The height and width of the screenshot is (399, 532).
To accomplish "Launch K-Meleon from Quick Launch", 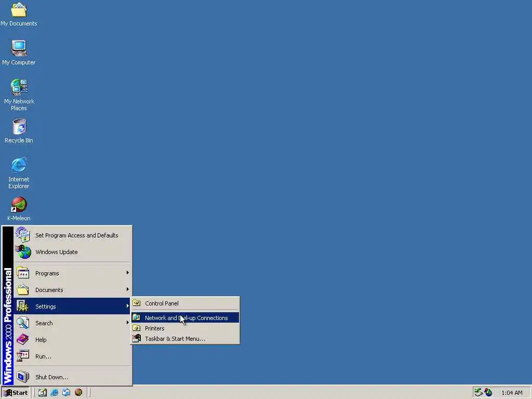I will coord(78,393).
